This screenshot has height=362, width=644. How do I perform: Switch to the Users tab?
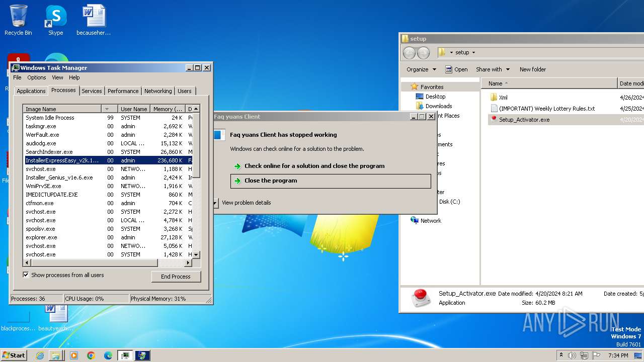tap(185, 91)
